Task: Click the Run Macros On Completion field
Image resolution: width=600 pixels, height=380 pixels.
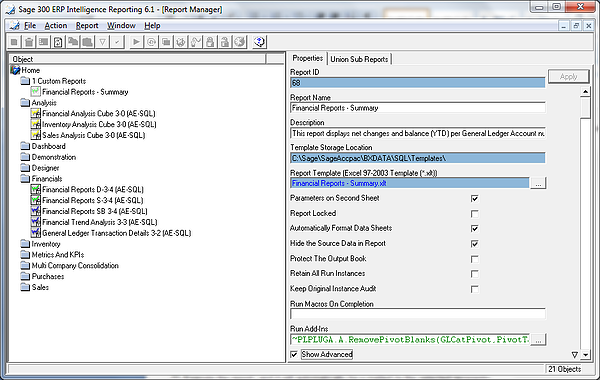Action: click(x=418, y=314)
